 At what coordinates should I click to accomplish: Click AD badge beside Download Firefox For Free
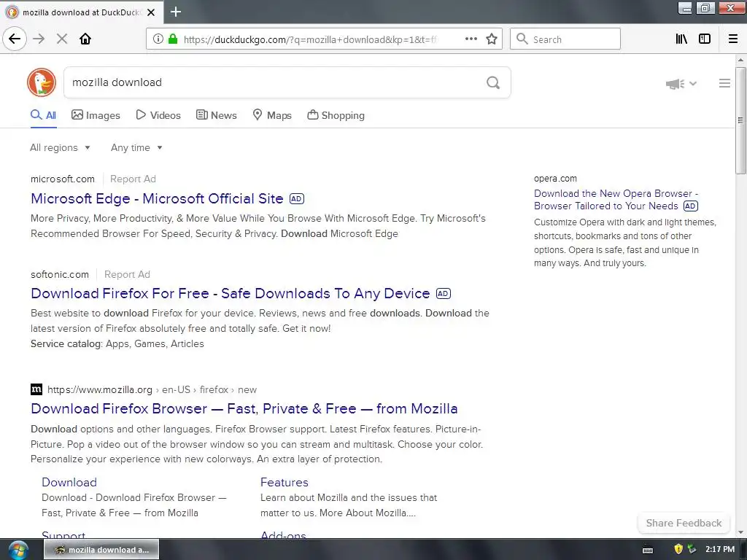pos(444,293)
